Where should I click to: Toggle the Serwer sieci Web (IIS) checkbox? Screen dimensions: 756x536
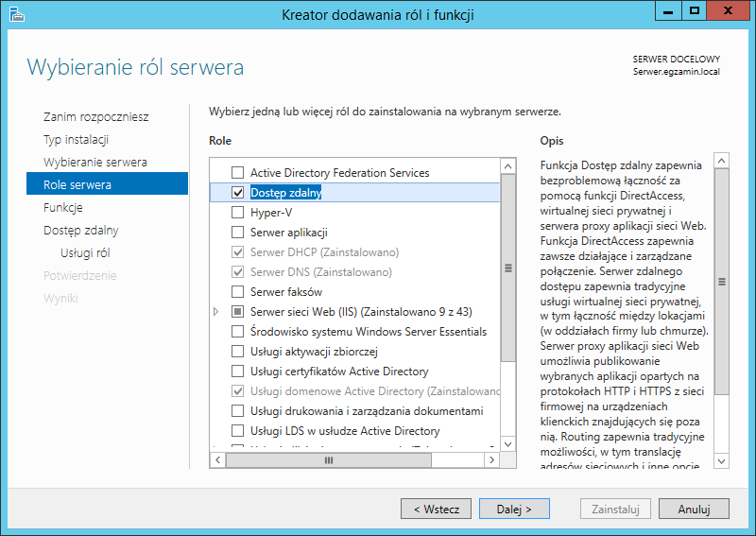238,311
